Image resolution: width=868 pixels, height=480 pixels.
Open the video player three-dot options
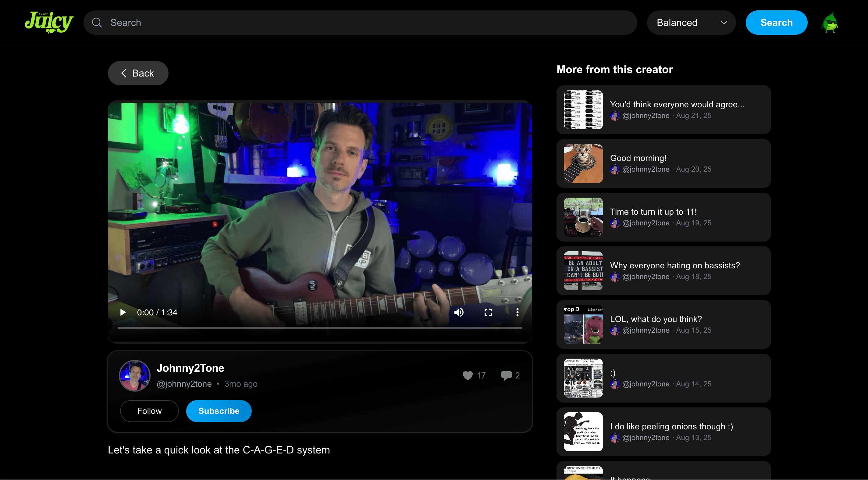click(518, 313)
